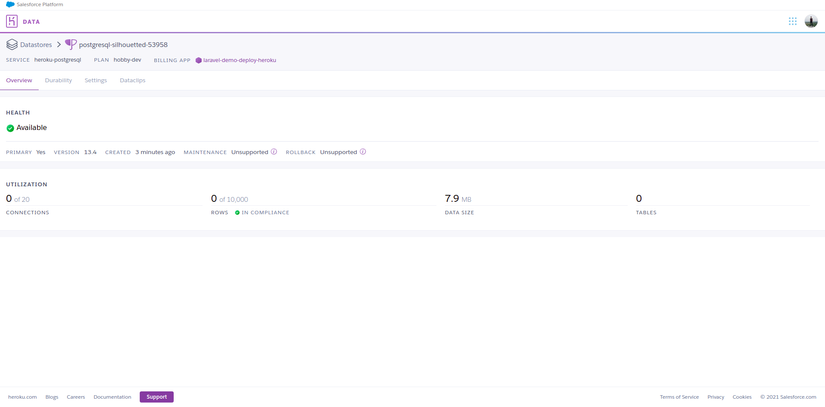Switch to the Durability tab

tap(58, 80)
